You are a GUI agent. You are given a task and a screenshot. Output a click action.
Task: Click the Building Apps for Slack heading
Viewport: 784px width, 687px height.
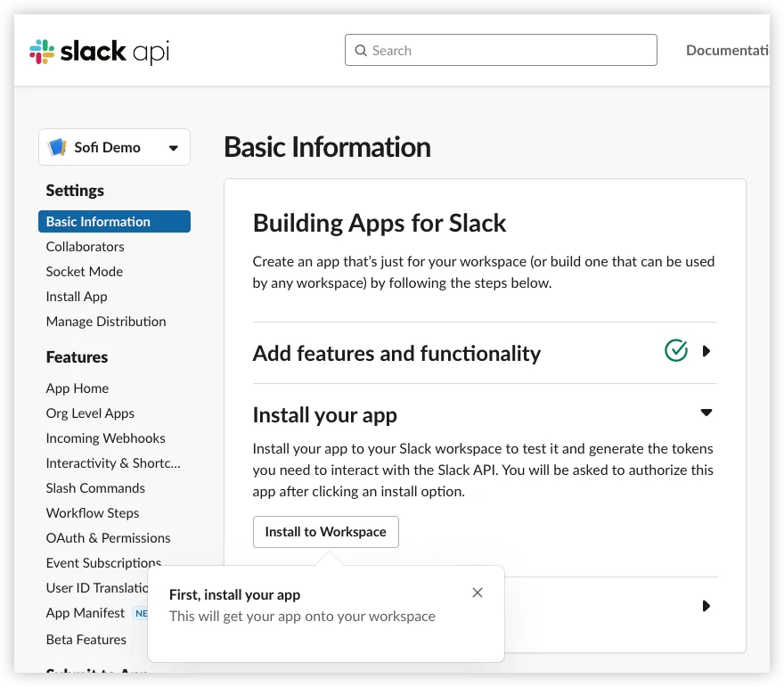380,223
